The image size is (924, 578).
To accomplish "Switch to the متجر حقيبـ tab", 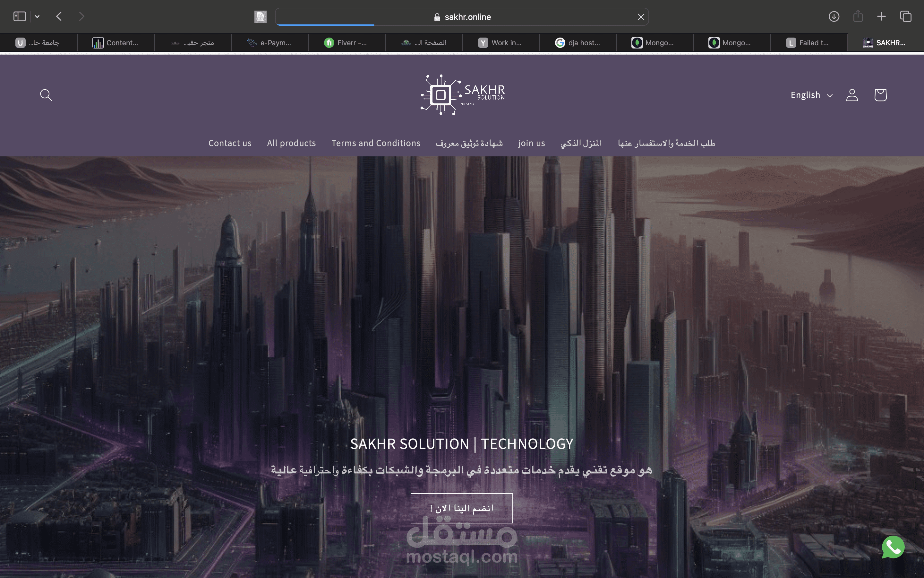I will [193, 43].
